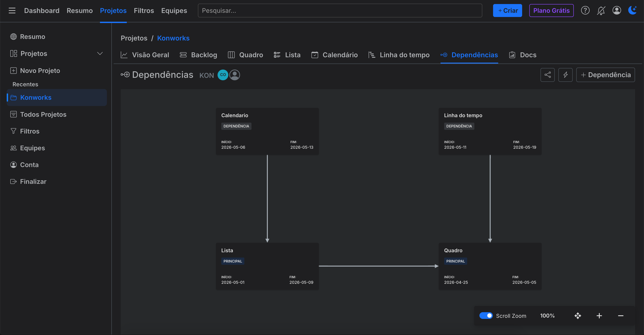Image resolution: width=644 pixels, height=335 pixels.
Task: Go to Resumo in top navigation
Action: click(80, 11)
